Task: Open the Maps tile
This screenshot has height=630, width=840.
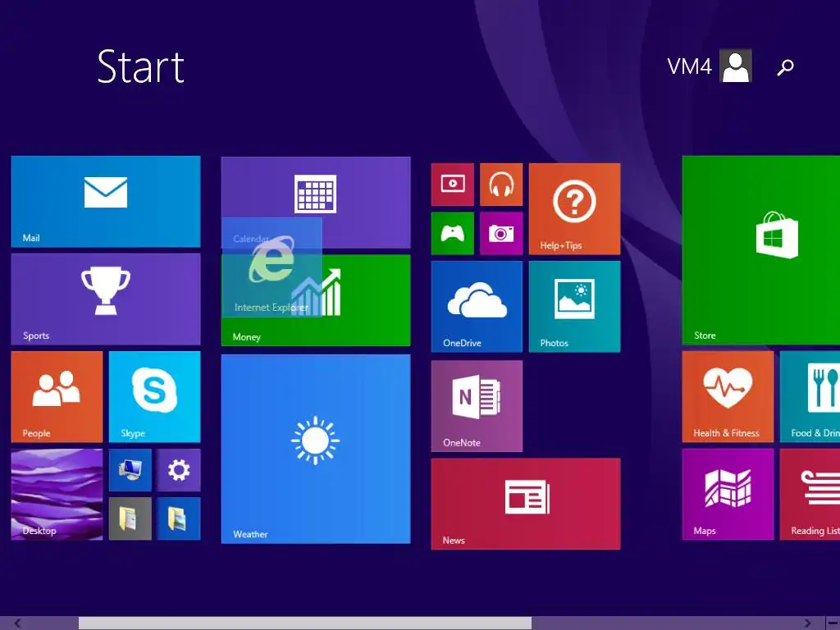Action: [x=728, y=495]
